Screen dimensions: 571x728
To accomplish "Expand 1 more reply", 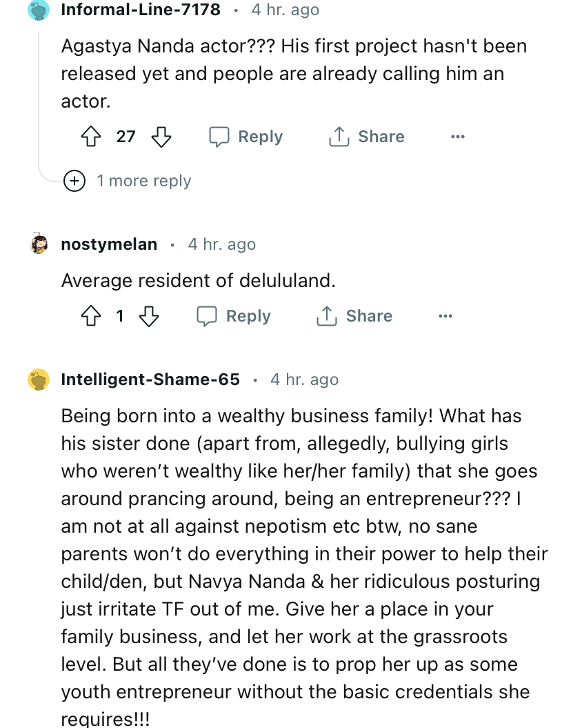I will tap(143, 181).
